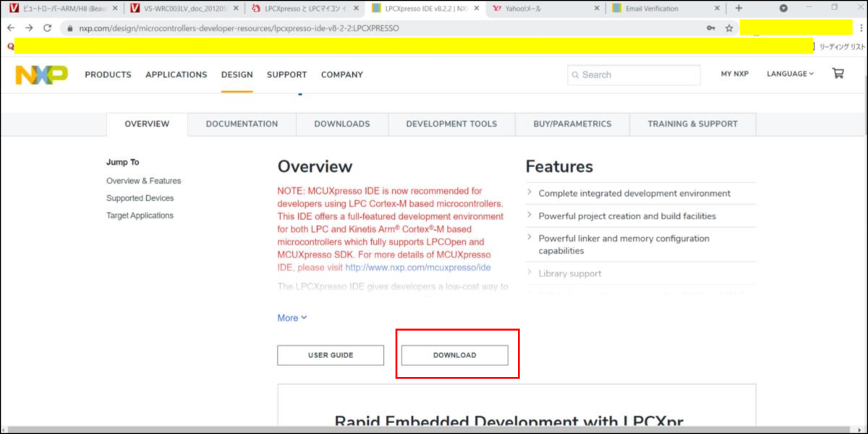Switch to the DOCUMENTATION tab
Image resolution: width=868 pixels, height=434 pixels.
tap(242, 124)
